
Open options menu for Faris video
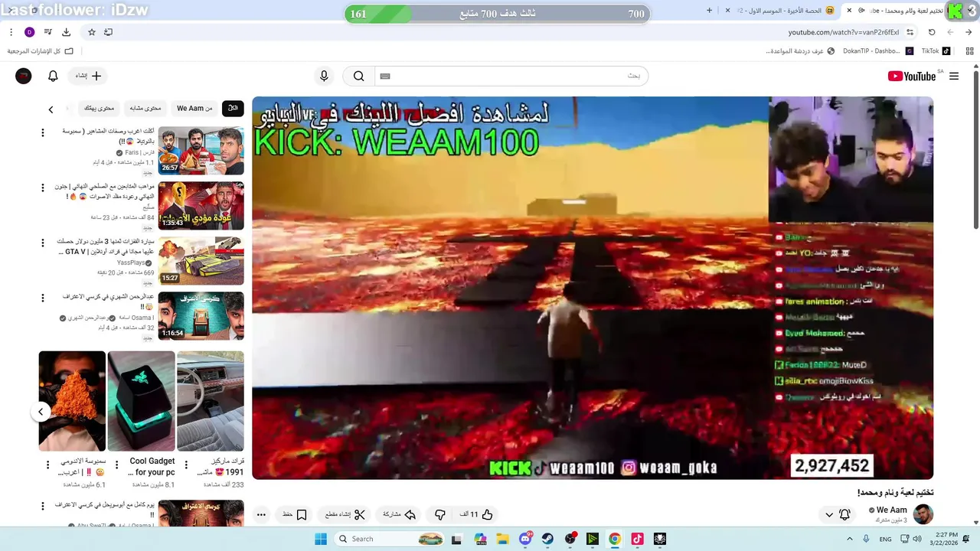pos(43,132)
